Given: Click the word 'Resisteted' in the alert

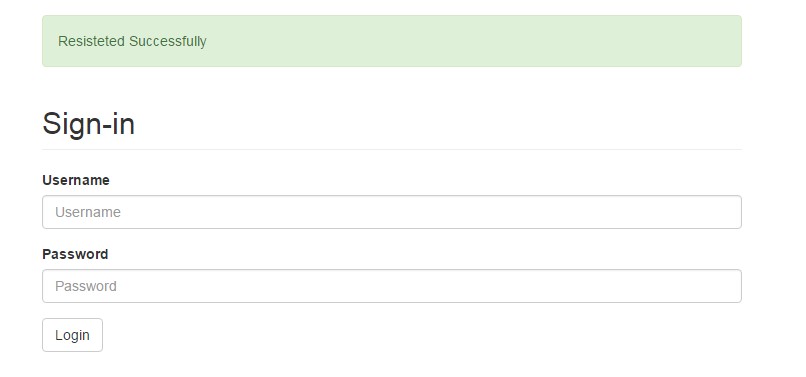Looking at the screenshot, I should coord(92,41).
